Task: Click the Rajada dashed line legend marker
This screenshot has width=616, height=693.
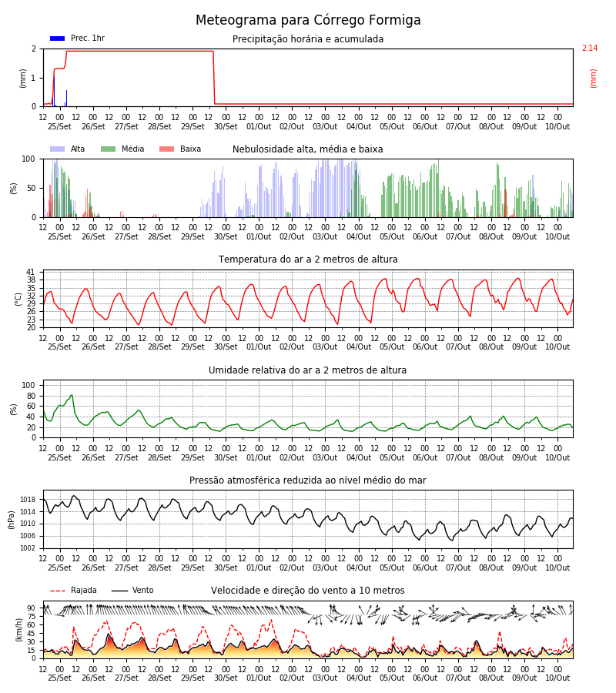Action: [58, 591]
